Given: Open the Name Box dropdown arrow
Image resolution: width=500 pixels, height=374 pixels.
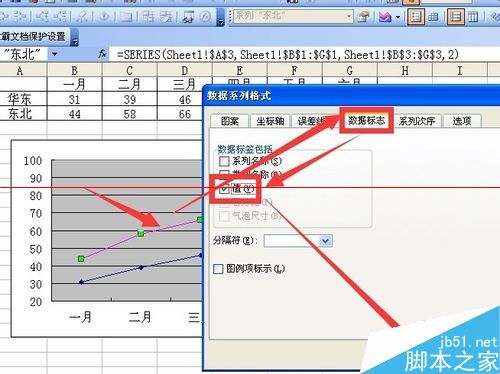Looking at the screenshot, I should tap(55, 54).
